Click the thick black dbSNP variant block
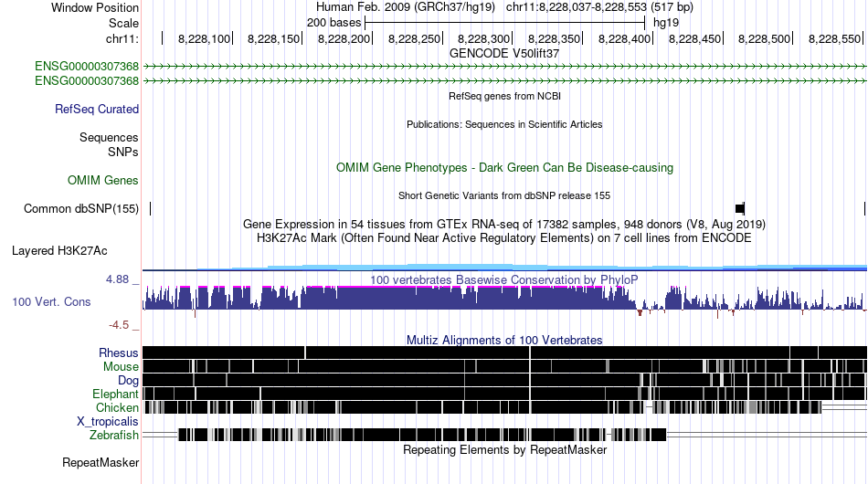Viewport: 868px width, 484px height. click(739, 208)
